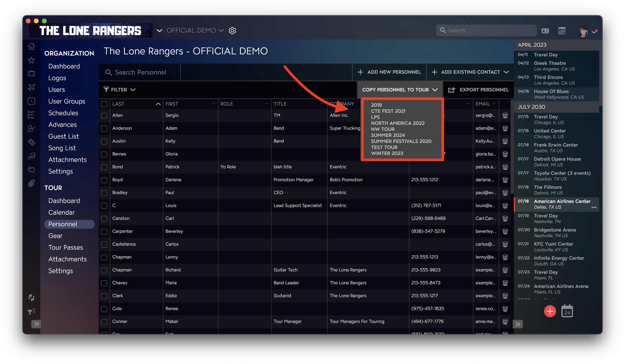Click the red plus add event button

pos(550,311)
